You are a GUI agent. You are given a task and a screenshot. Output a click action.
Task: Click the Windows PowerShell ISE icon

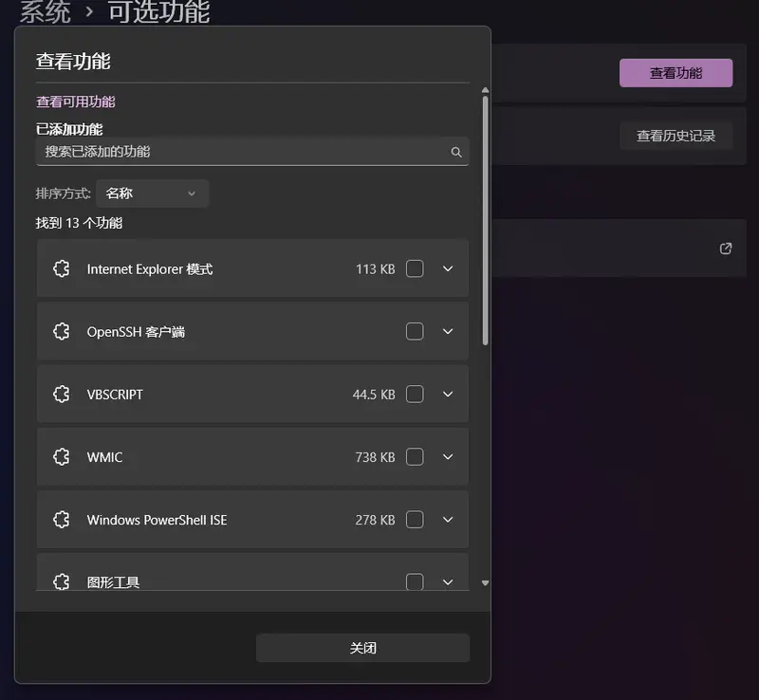coord(62,519)
